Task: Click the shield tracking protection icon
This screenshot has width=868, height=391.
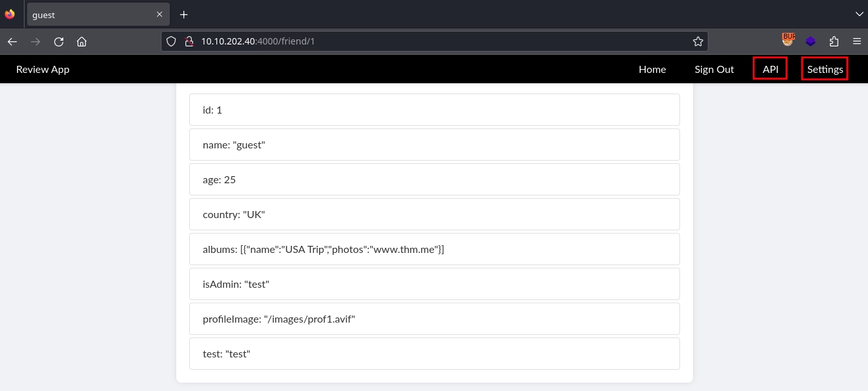Action: click(171, 41)
